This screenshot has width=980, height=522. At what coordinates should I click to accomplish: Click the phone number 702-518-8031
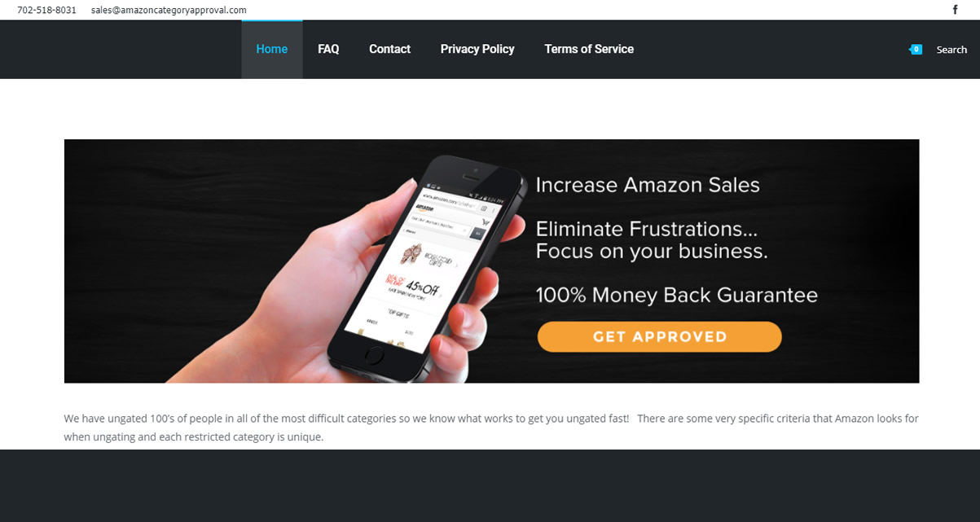pos(46,10)
